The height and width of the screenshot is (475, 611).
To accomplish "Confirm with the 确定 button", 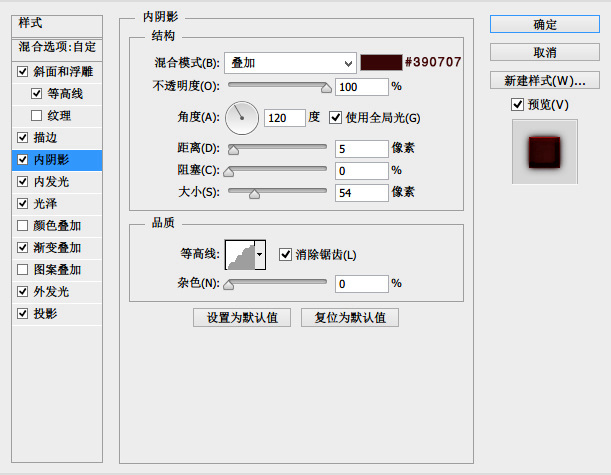I will tap(545, 24).
